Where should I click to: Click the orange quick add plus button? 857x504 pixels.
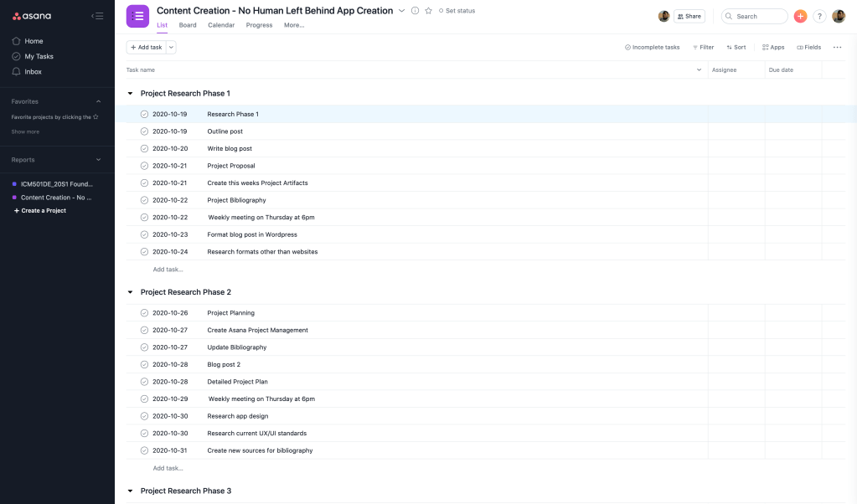(800, 16)
